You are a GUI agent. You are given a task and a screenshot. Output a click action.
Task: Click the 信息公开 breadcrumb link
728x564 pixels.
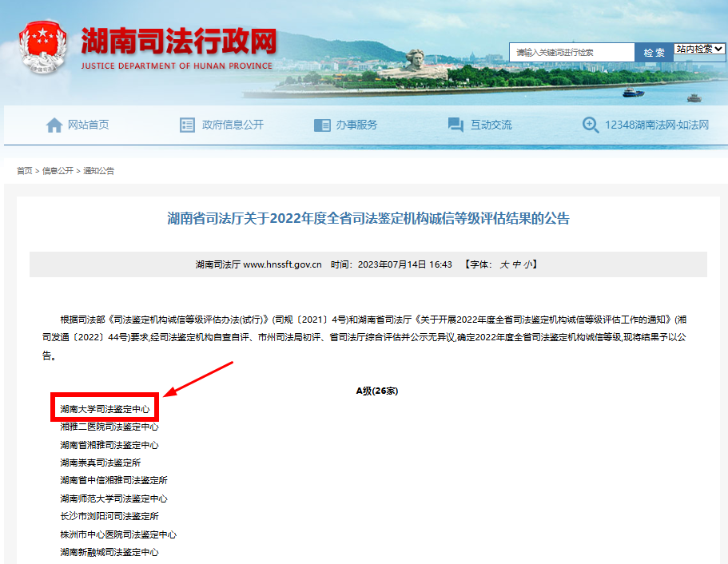58,171
